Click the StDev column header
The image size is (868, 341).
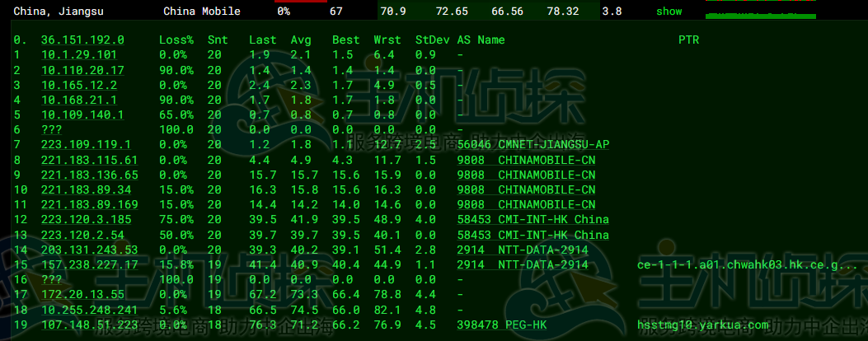(x=432, y=40)
